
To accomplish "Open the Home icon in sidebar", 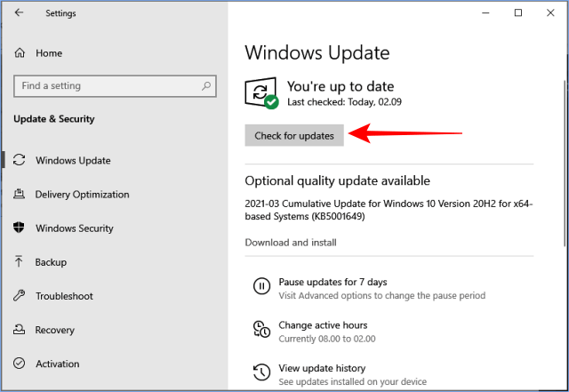I will pos(20,53).
